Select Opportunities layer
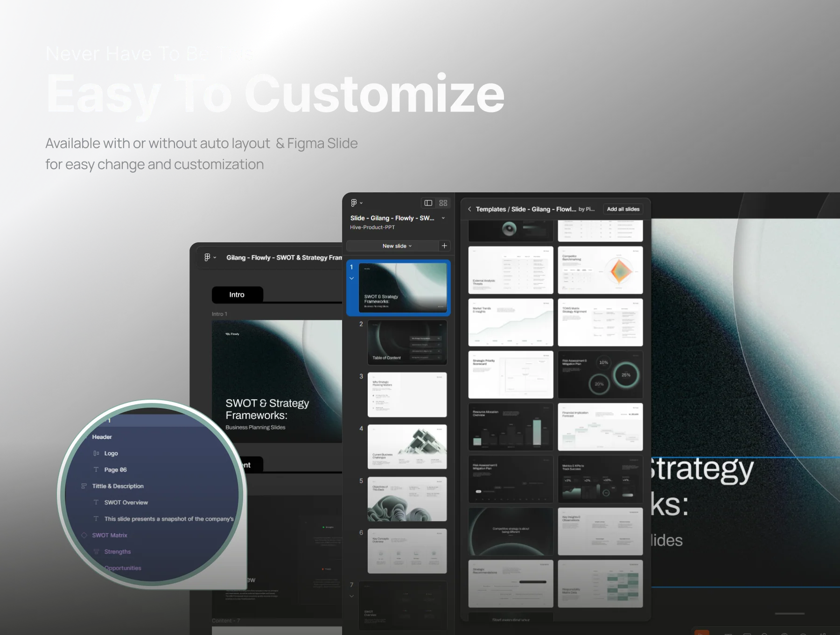This screenshot has width=840, height=635. coord(123,568)
